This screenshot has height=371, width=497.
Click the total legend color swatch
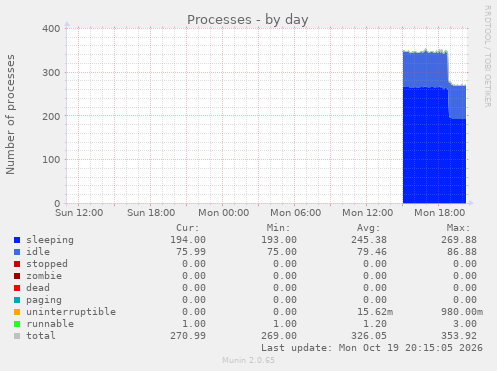(17, 336)
